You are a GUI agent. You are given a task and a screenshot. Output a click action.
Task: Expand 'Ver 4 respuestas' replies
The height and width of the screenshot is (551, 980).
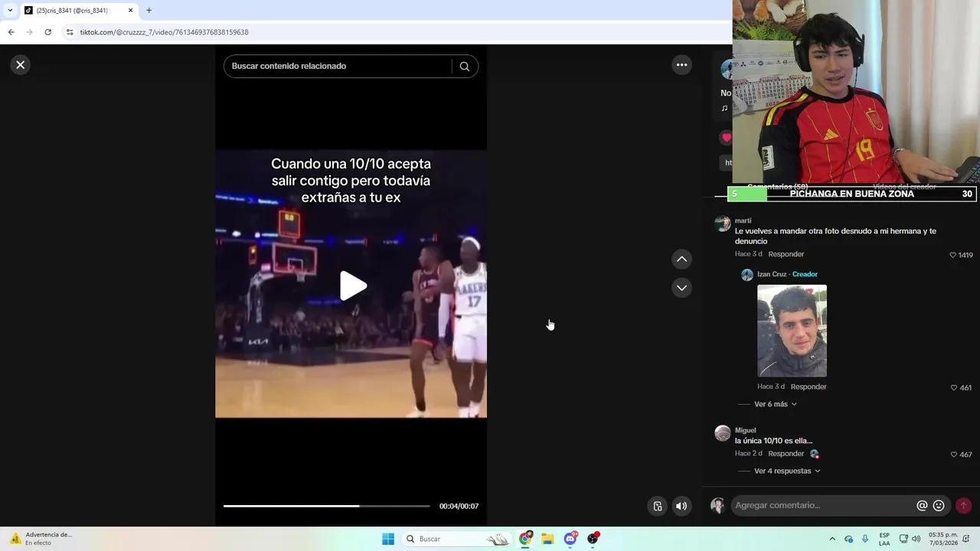coord(787,471)
